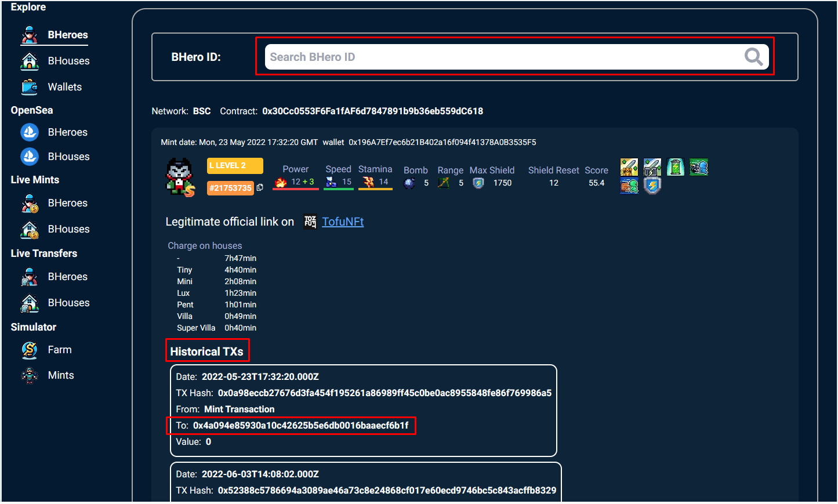The image size is (838, 504).
Task: Click the second TX hash 0x52388c57...
Action: (x=387, y=490)
